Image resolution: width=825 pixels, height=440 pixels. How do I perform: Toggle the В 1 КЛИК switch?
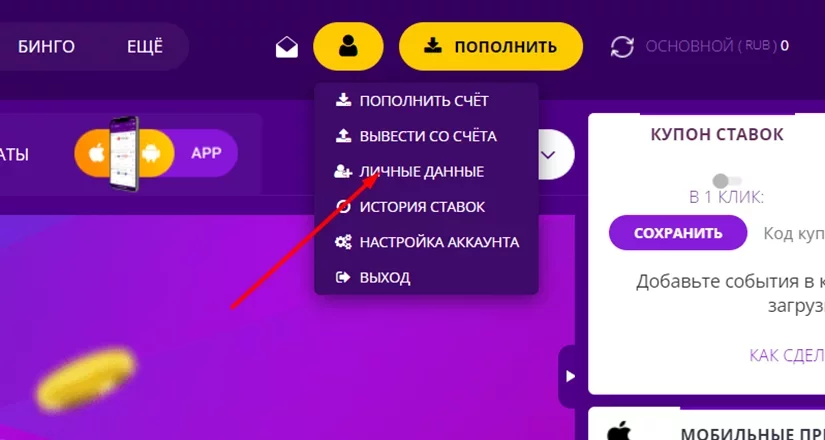(727, 181)
